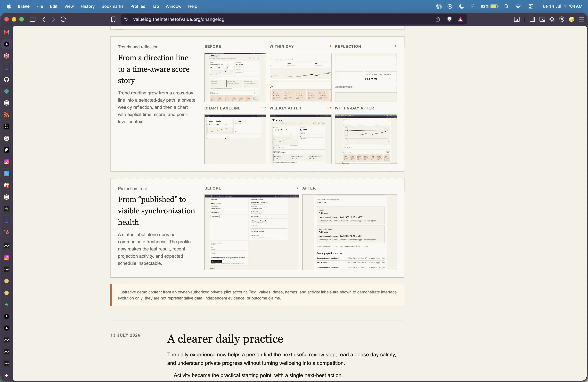
Task: Open the Help menu
Action: [192, 6]
